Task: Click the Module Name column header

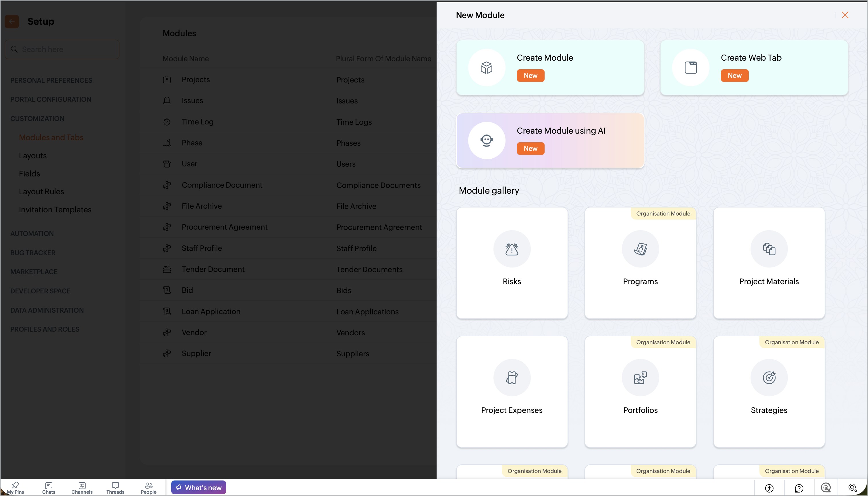Action: click(186, 59)
